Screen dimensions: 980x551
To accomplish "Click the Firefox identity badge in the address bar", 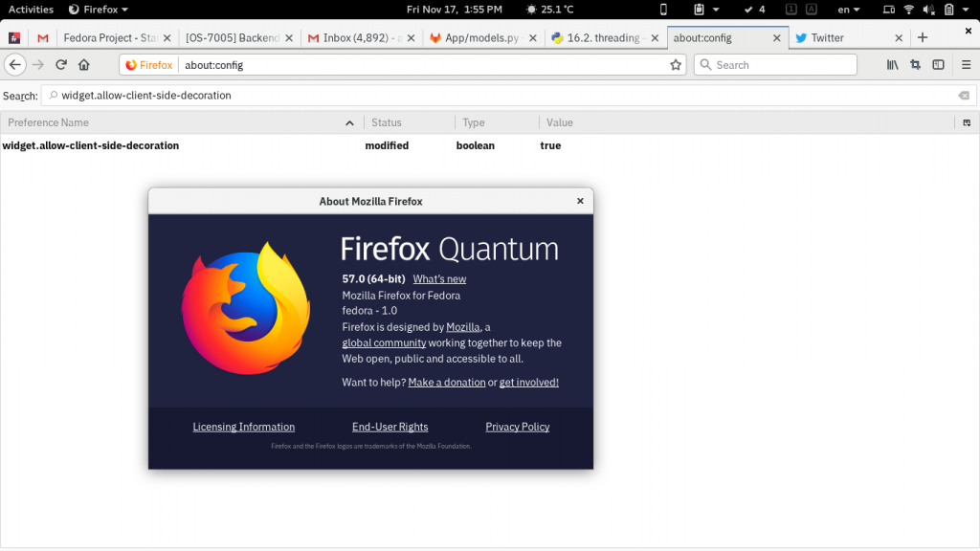I will click(x=149, y=65).
